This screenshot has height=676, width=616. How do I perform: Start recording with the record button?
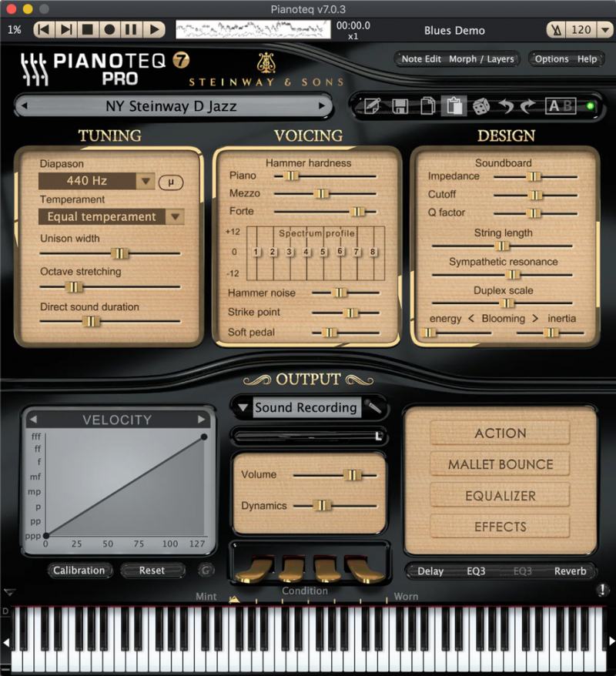click(x=109, y=30)
